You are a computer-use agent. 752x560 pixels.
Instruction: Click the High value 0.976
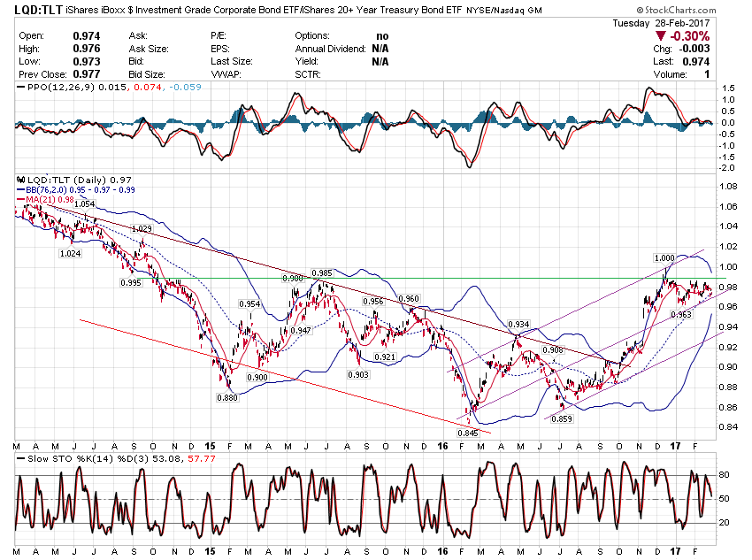(x=87, y=49)
